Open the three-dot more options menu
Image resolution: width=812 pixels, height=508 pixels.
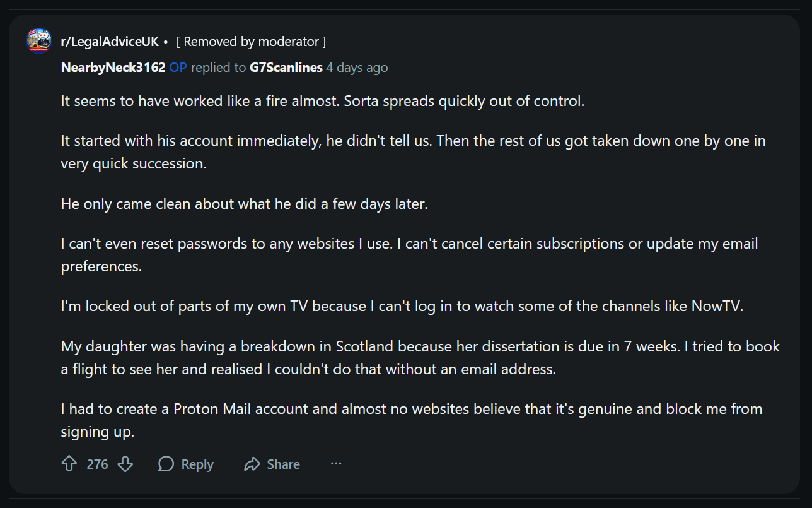[336, 464]
